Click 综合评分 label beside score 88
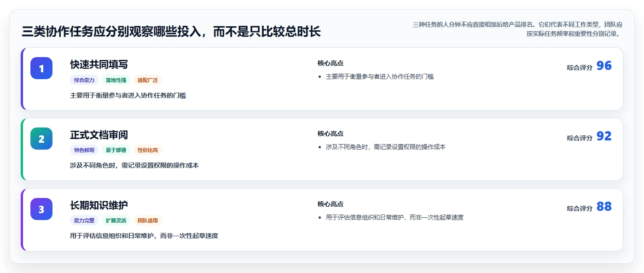644x273 pixels. coord(580,209)
